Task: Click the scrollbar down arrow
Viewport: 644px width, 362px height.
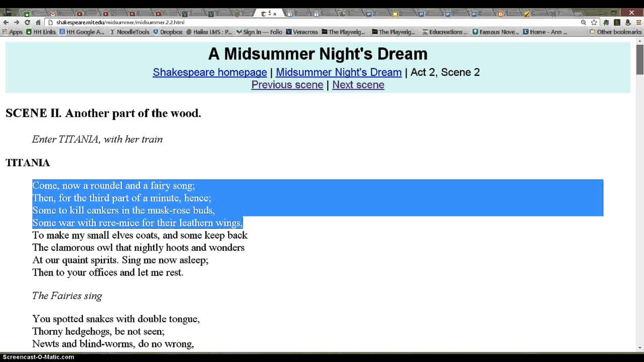Action: click(639, 347)
